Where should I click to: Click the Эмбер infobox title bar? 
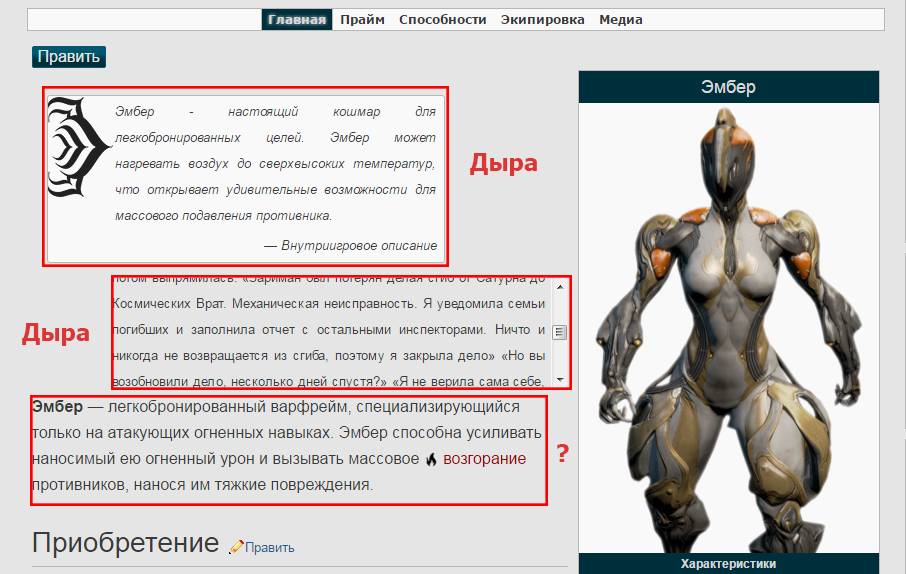[729, 87]
